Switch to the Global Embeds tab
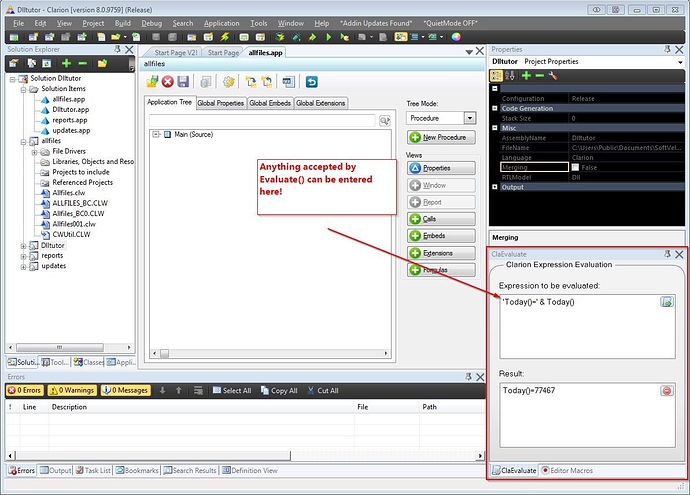The height and width of the screenshot is (495, 690). [270, 103]
